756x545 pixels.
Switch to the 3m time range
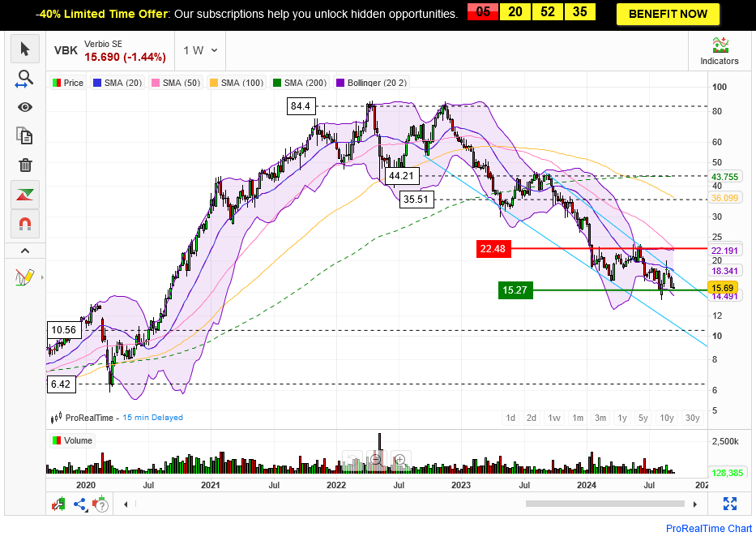pyautogui.click(x=600, y=418)
